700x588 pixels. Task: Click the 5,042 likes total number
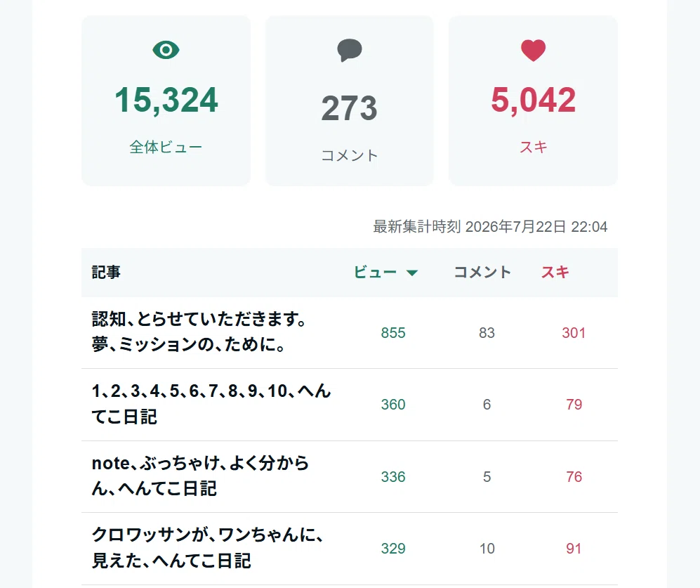click(533, 100)
